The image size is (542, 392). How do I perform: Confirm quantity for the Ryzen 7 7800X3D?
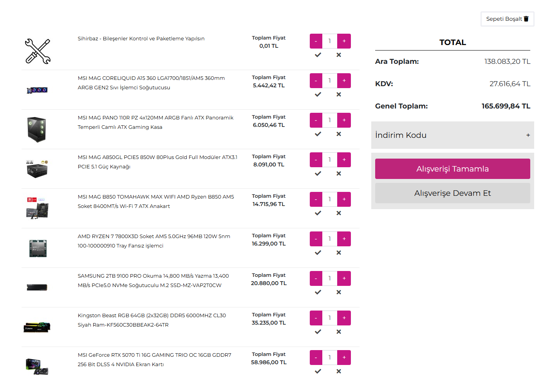[x=318, y=253]
